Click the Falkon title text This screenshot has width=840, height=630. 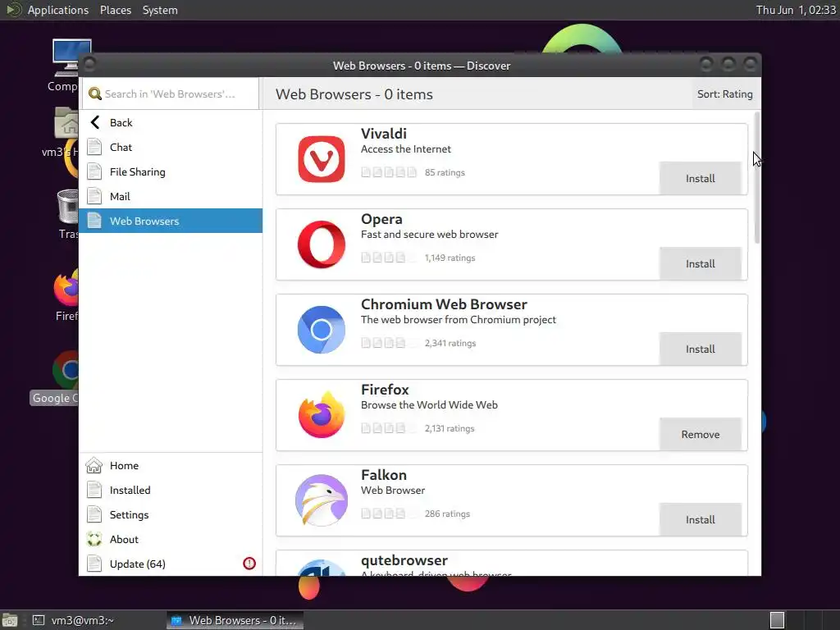tap(384, 475)
